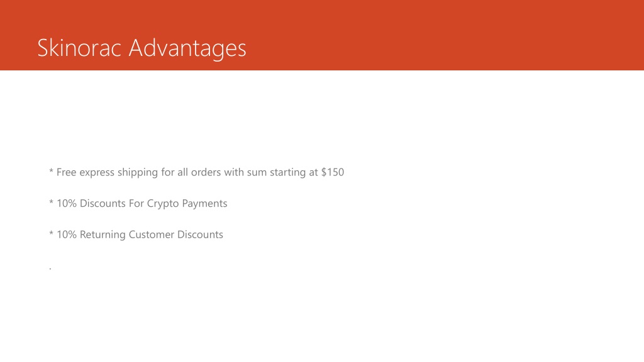The width and height of the screenshot is (644, 362).
Task: Click the Skinorac Advantages slide title
Action: click(x=142, y=48)
